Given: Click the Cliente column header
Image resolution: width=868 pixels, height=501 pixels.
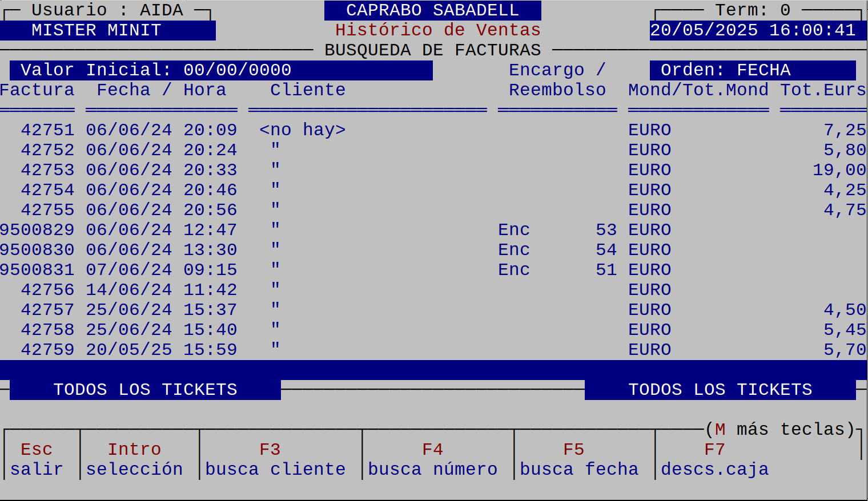Looking at the screenshot, I should (308, 90).
